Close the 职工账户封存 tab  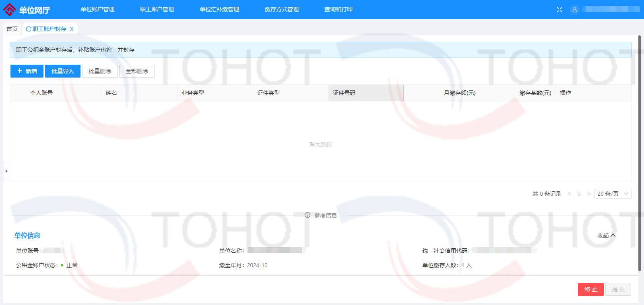tap(72, 29)
